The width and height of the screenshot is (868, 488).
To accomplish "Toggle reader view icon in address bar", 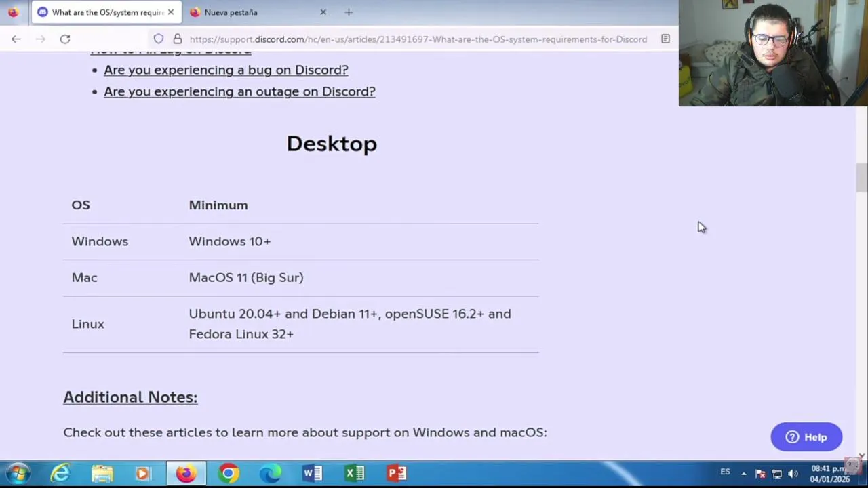I will [665, 39].
